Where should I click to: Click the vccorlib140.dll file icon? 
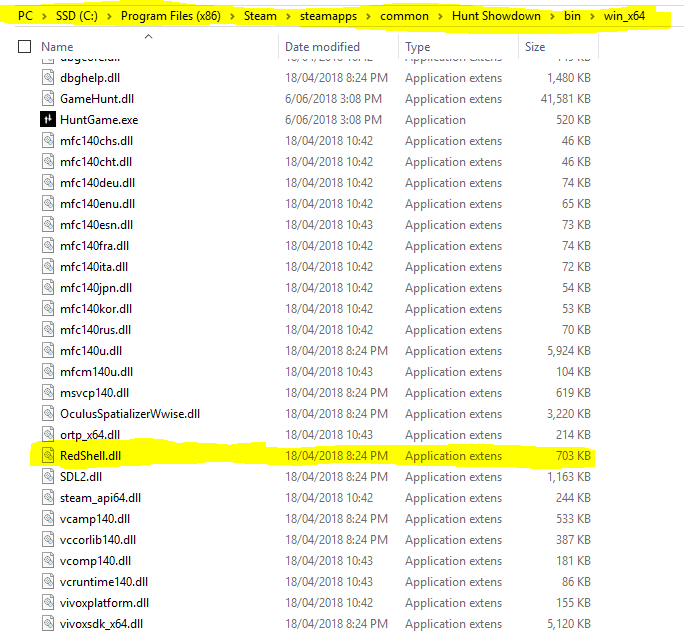(48, 540)
